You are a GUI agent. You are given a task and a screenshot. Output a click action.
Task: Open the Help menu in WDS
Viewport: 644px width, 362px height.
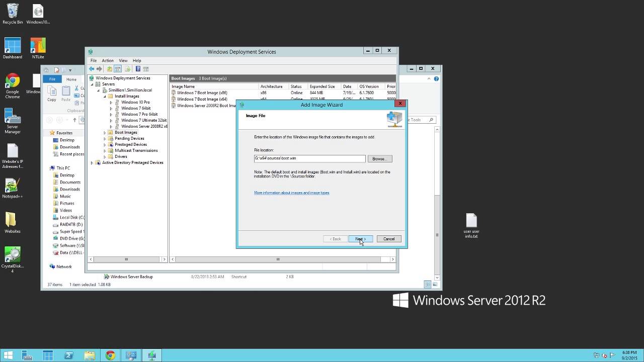(x=137, y=60)
